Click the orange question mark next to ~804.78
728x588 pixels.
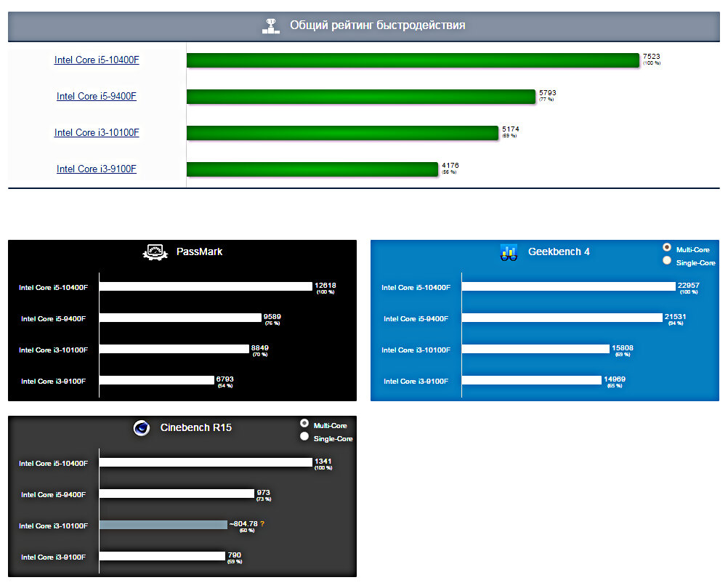[262, 523]
